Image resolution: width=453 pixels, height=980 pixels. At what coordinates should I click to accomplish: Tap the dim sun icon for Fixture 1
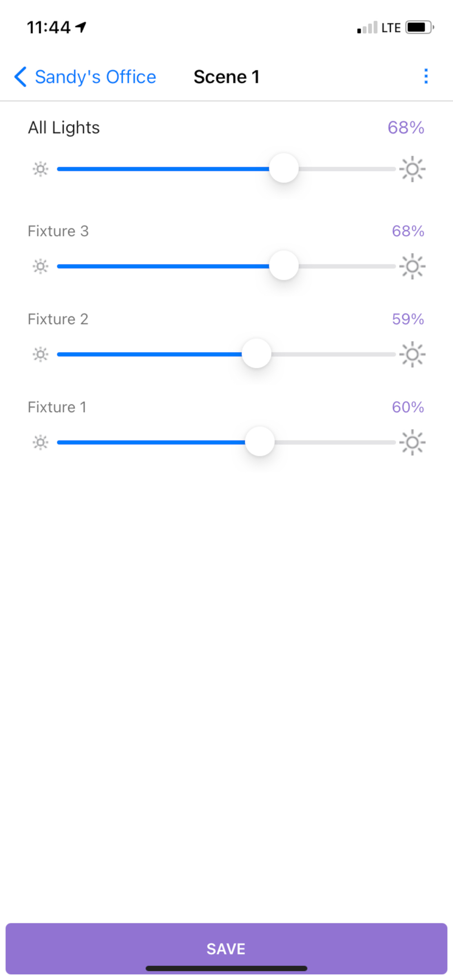(41, 442)
